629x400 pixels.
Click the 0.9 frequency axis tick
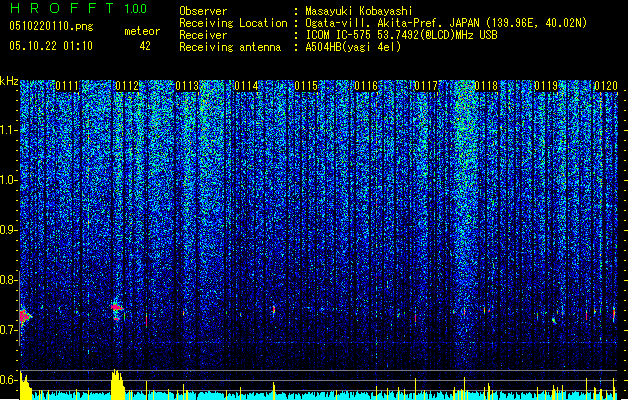pos(9,230)
